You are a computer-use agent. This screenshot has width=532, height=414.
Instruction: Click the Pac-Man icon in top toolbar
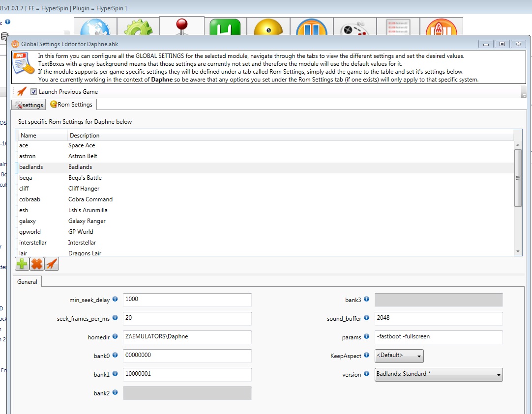[x=268, y=28]
